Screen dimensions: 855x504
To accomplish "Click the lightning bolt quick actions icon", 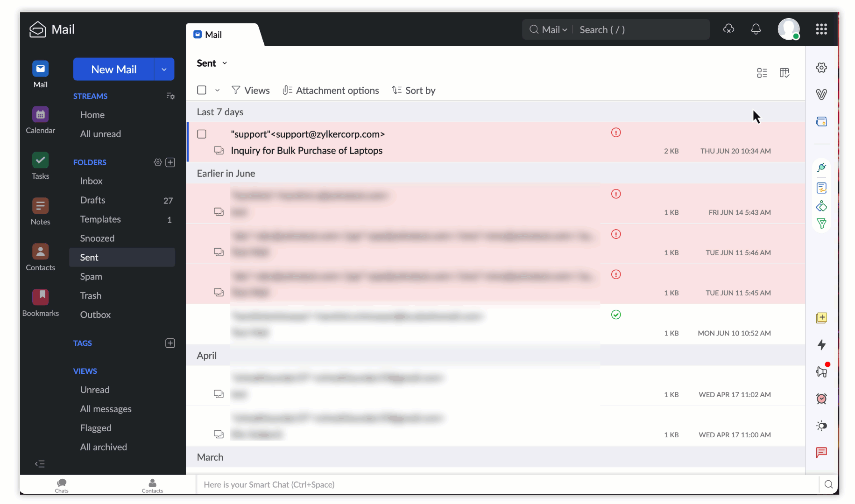I will point(821,345).
